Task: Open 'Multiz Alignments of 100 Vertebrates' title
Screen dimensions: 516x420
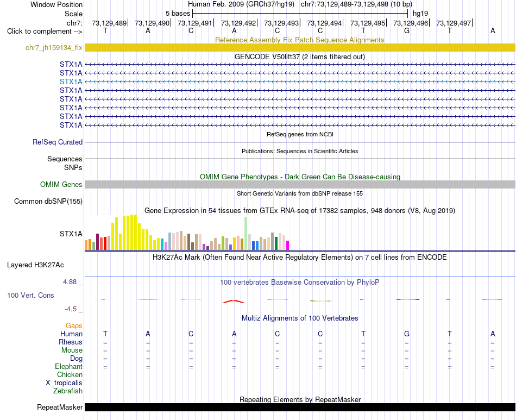Action: pos(300,318)
